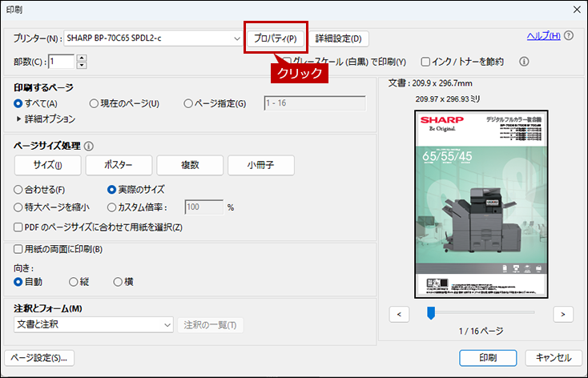Viewport: 588px width, 378px height.
Task: Select 合わせる(F) radio option
Action: 18,190
